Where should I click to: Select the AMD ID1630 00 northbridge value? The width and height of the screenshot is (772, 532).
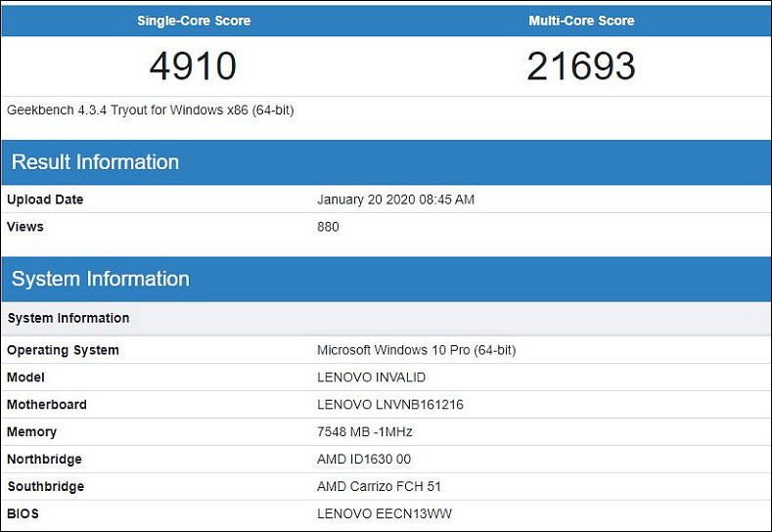(x=364, y=459)
